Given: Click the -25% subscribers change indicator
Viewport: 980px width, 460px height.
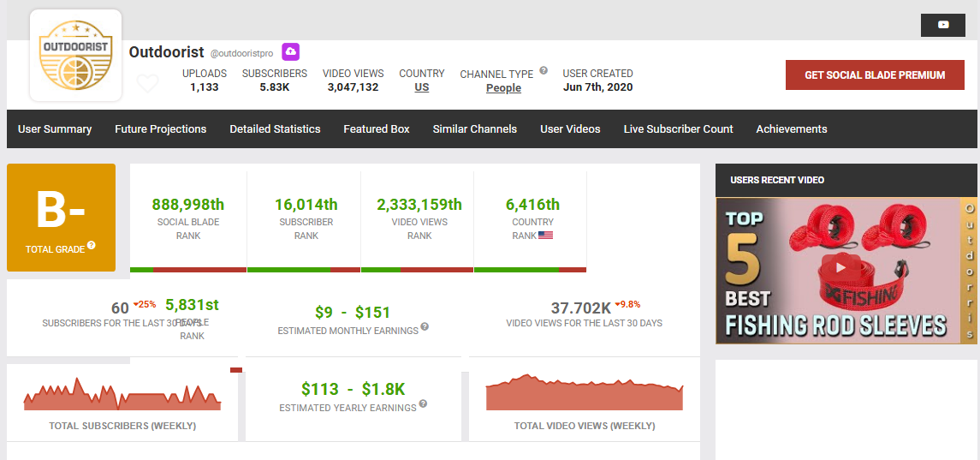Looking at the screenshot, I should [144, 305].
